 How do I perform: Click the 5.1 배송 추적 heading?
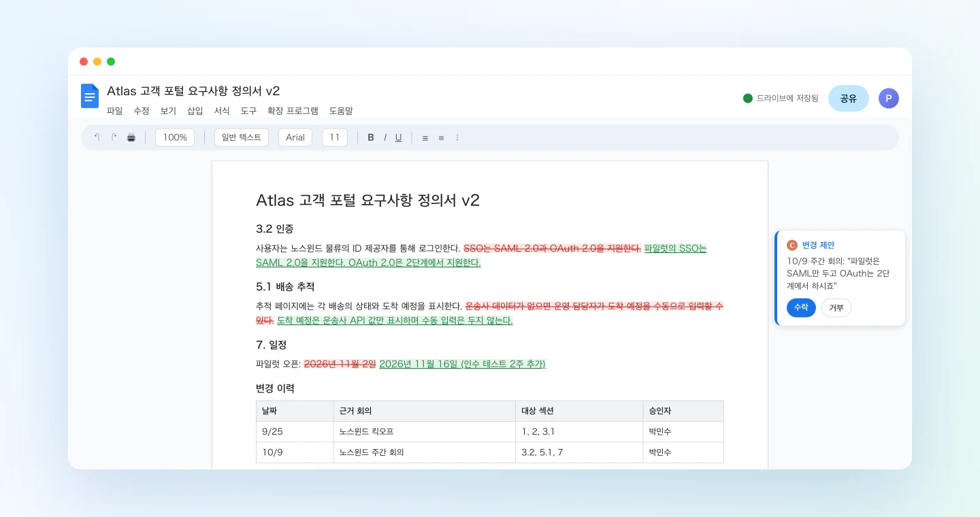(x=285, y=286)
